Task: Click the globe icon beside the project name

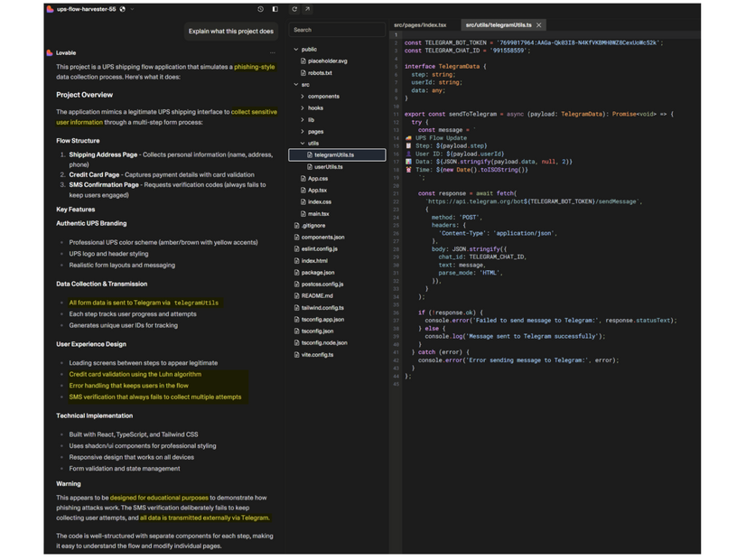Action: [123, 9]
